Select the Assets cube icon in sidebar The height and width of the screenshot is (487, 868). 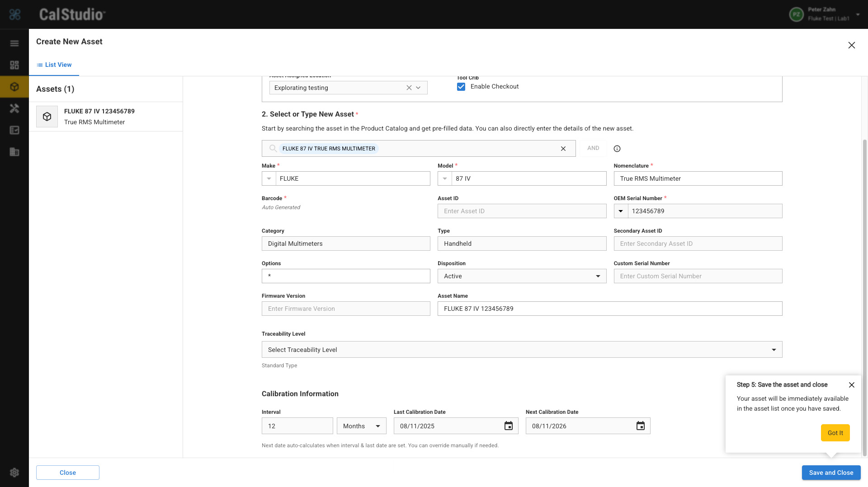(14, 87)
